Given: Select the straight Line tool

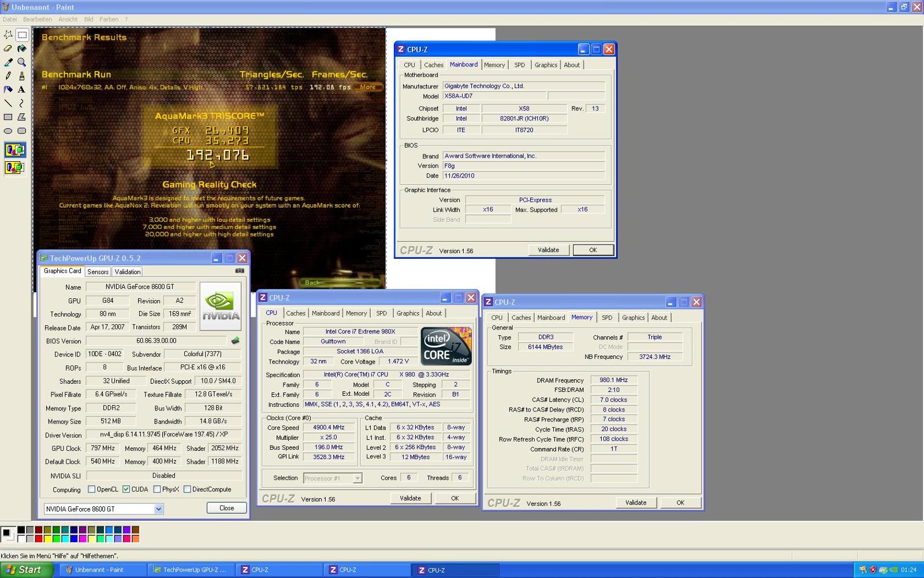Looking at the screenshot, I should [8, 103].
